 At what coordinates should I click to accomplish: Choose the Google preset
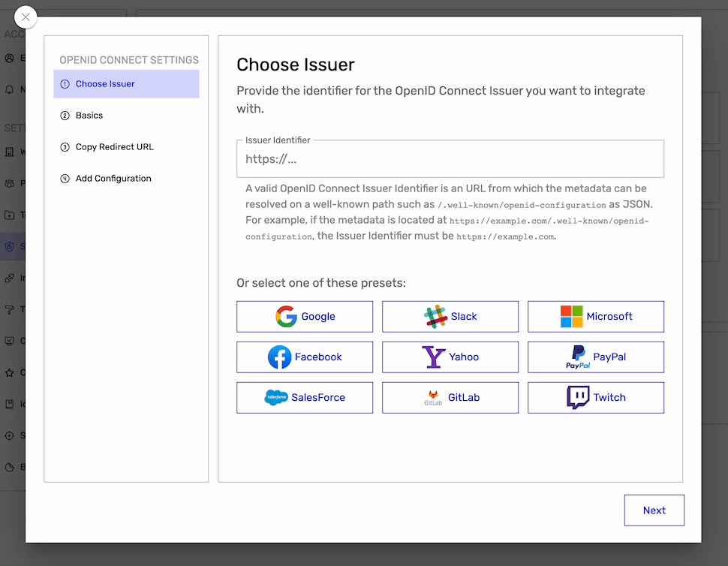tap(305, 317)
